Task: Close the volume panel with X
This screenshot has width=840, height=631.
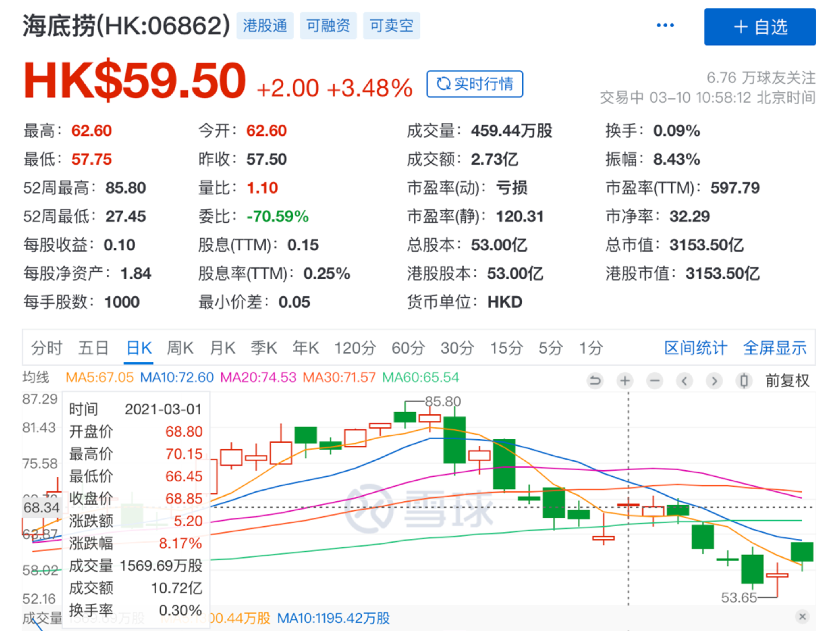Action: click(802, 617)
